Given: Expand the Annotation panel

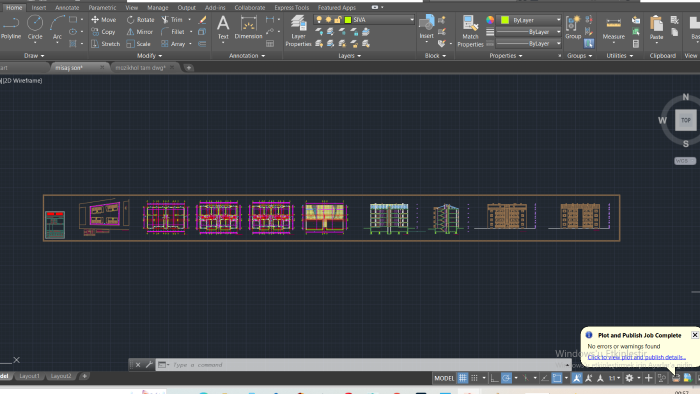Looking at the screenshot, I should coord(247,56).
